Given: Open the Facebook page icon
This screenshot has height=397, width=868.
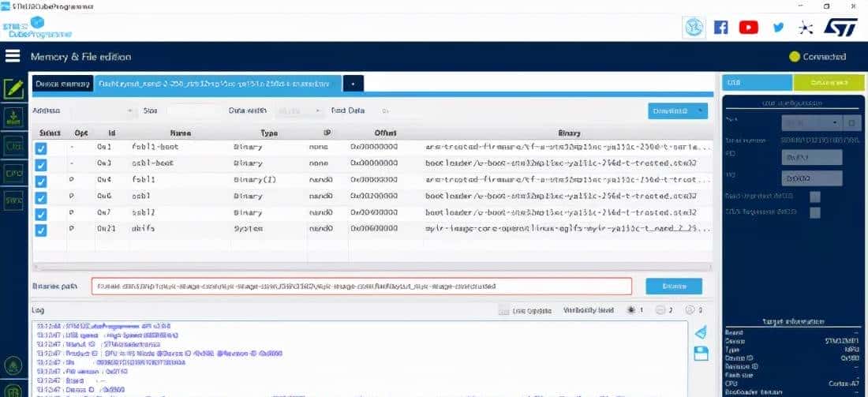Looking at the screenshot, I should click(720, 27).
